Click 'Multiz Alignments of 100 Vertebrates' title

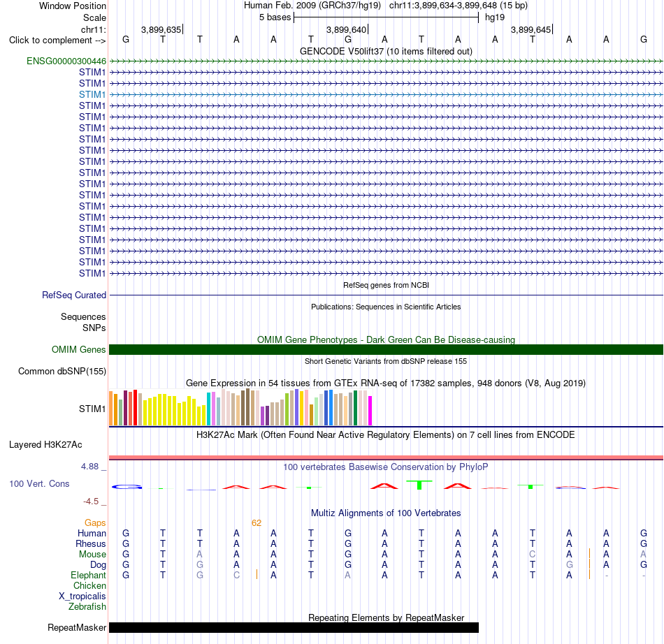pyautogui.click(x=386, y=513)
